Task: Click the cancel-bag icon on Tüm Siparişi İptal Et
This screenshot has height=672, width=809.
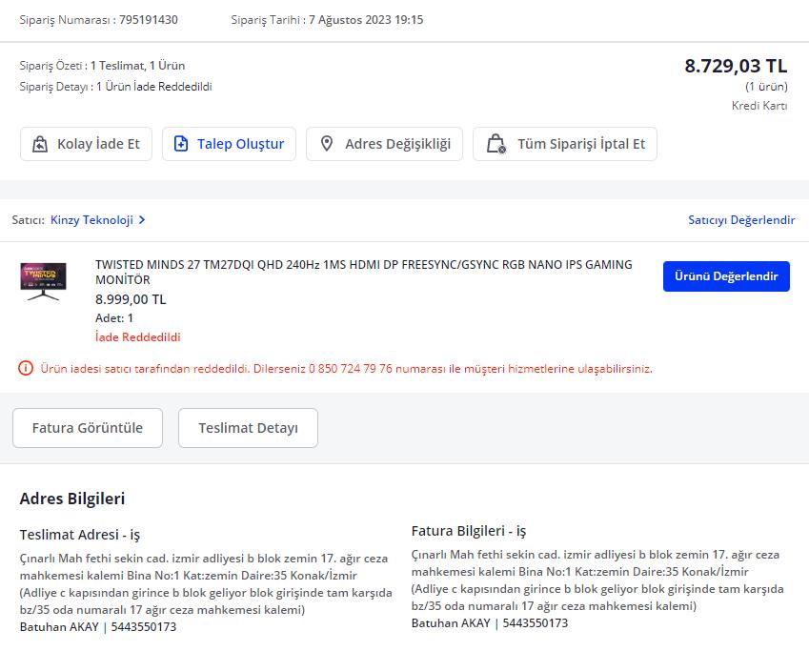Action: (x=496, y=143)
